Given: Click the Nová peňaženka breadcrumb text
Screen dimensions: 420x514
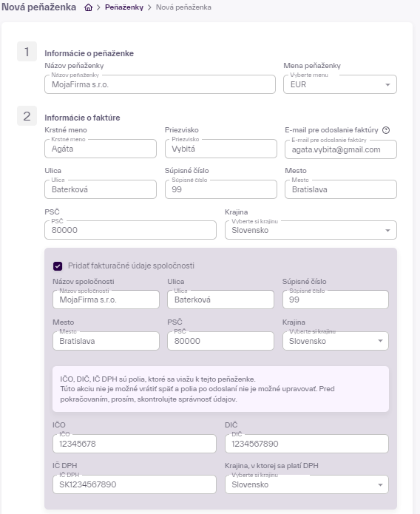Looking at the screenshot, I should coord(183,7).
